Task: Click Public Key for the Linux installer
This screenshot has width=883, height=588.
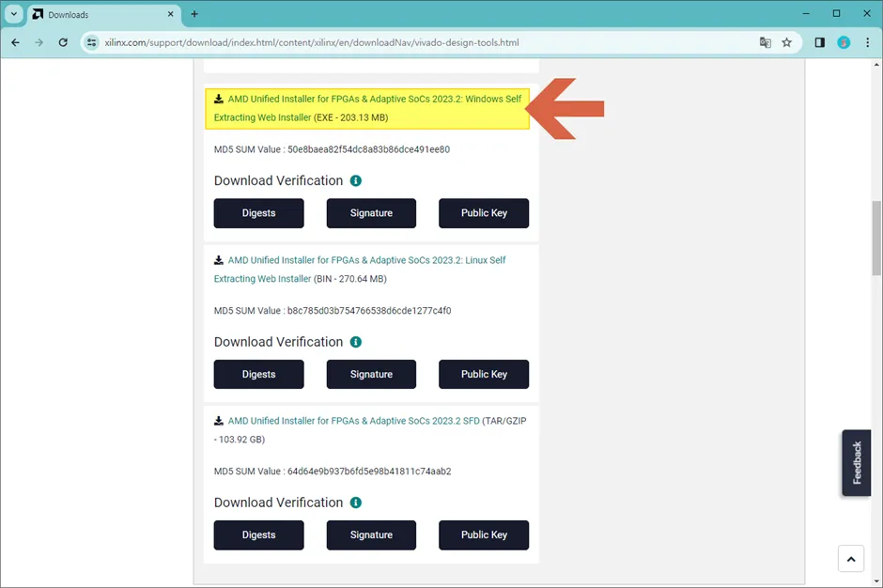Action: click(x=484, y=374)
